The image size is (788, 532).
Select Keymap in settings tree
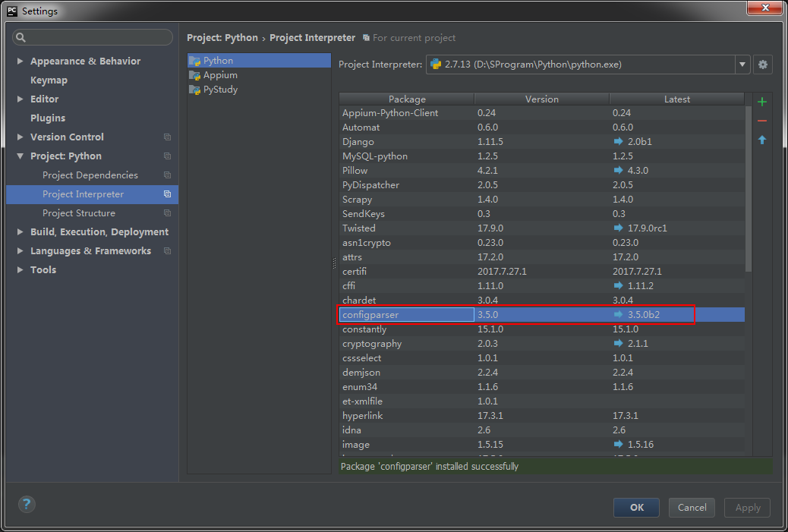[x=49, y=80]
